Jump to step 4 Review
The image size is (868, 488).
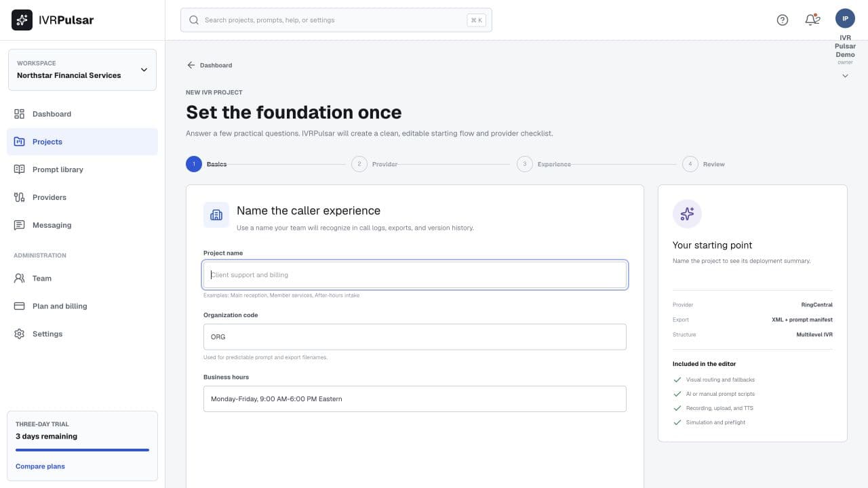click(703, 164)
